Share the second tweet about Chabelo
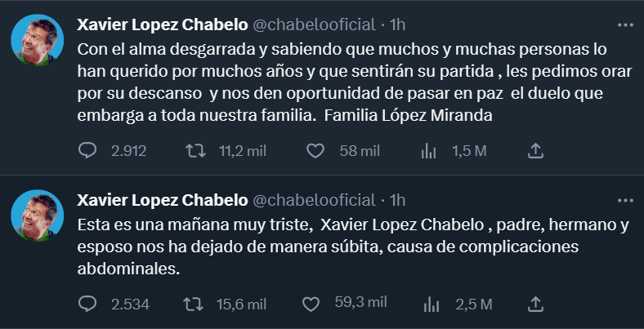Screen dimensions: 644x329 click(535, 304)
